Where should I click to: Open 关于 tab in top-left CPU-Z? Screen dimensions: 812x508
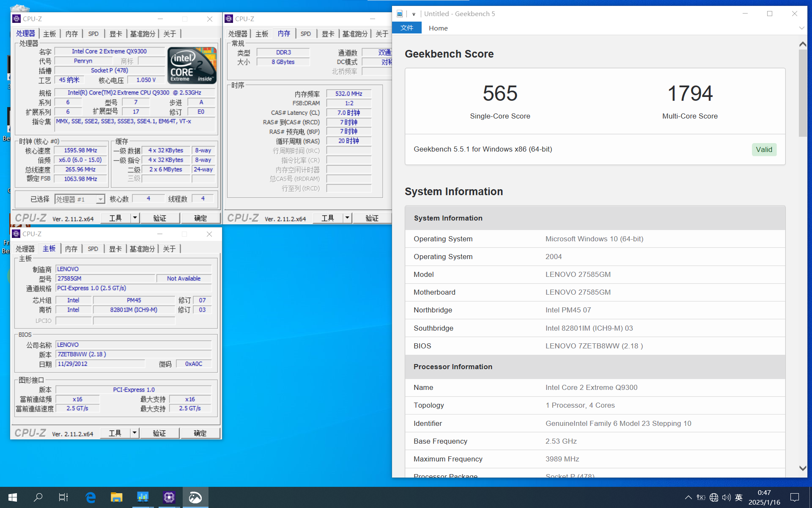coord(170,34)
